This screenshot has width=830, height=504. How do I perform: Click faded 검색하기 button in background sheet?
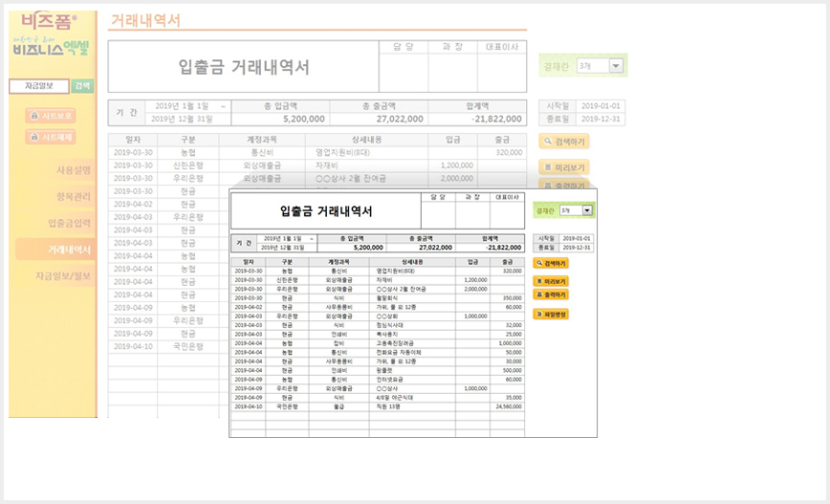coord(564,142)
